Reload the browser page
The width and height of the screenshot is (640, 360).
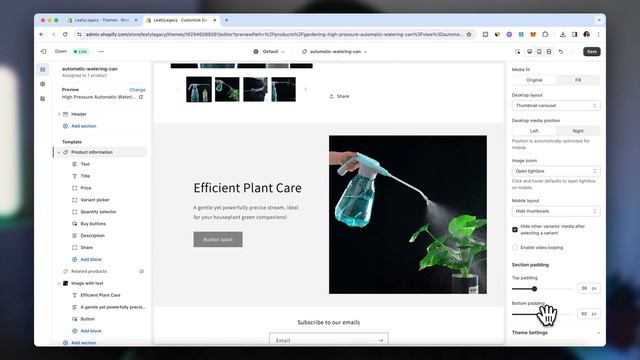(65, 35)
